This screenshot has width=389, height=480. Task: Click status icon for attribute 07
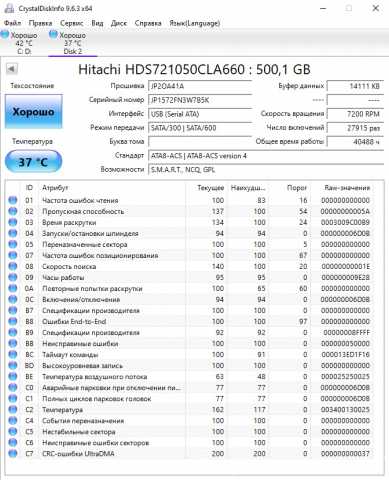click(x=13, y=255)
